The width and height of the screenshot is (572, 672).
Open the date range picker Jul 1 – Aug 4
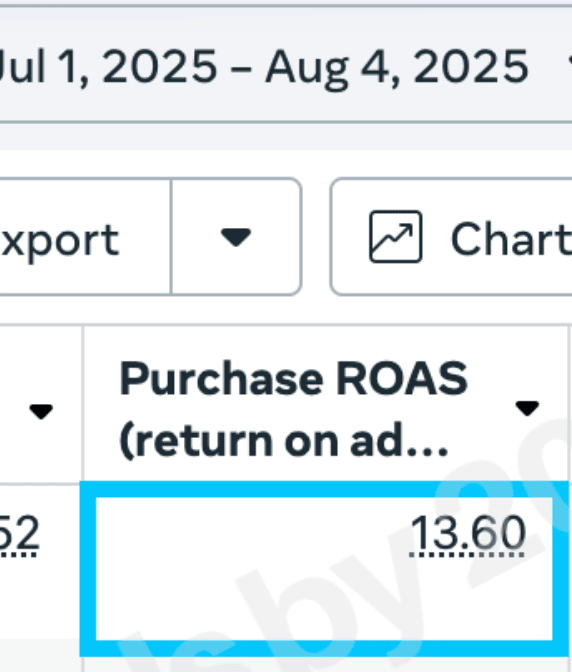click(283, 66)
